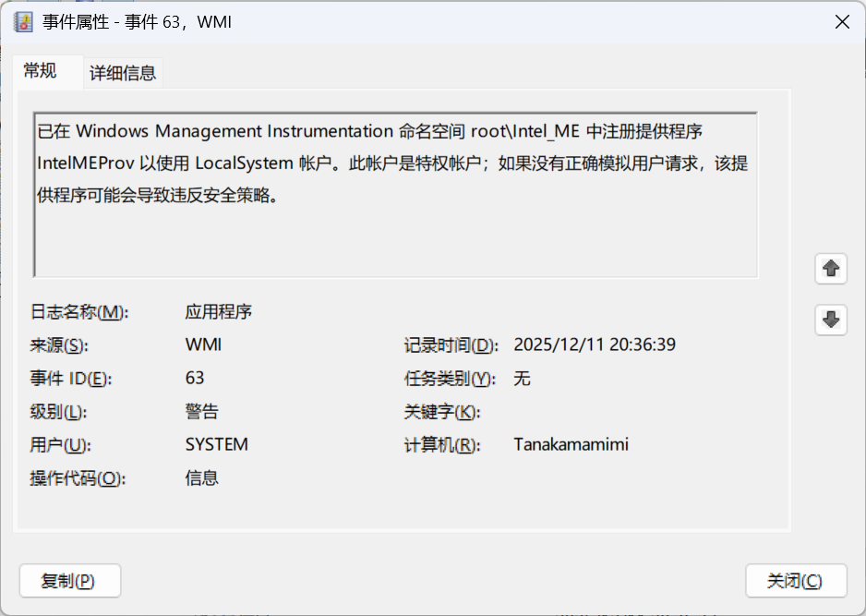The image size is (866, 616).
Task: Switch to the 详细信息 tab
Action: (x=123, y=73)
